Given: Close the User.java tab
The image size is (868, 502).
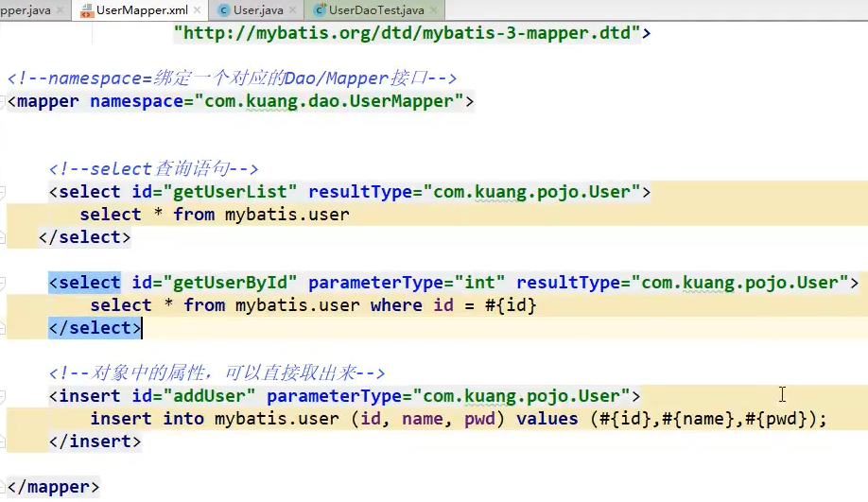Looking at the screenshot, I should pyautogui.click(x=292, y=10).
